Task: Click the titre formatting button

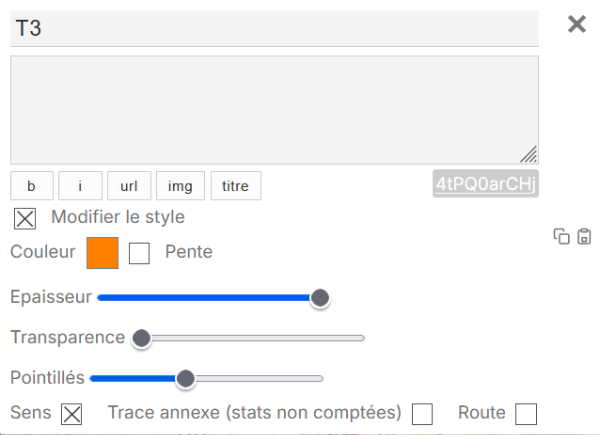Action: click(236, 185)
